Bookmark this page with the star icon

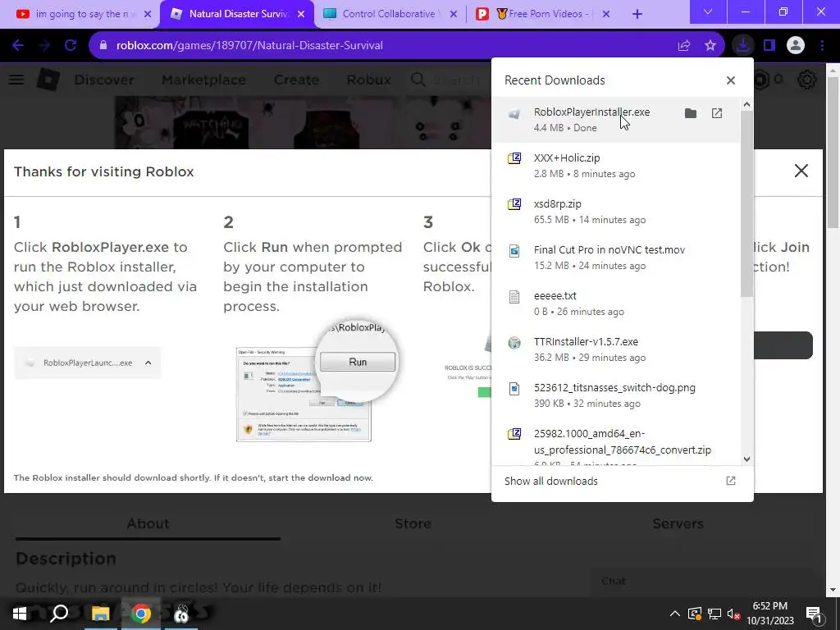pos(710,46)
